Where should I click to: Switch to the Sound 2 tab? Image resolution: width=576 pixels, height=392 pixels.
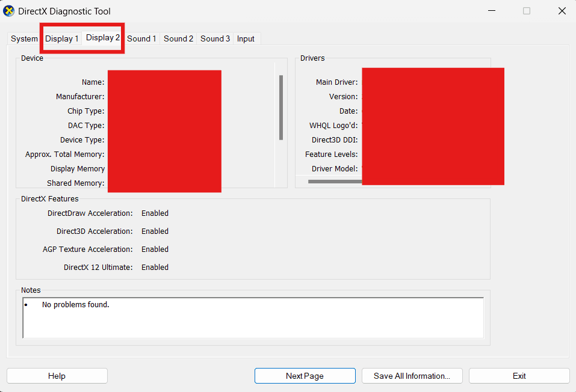point(178,38)
